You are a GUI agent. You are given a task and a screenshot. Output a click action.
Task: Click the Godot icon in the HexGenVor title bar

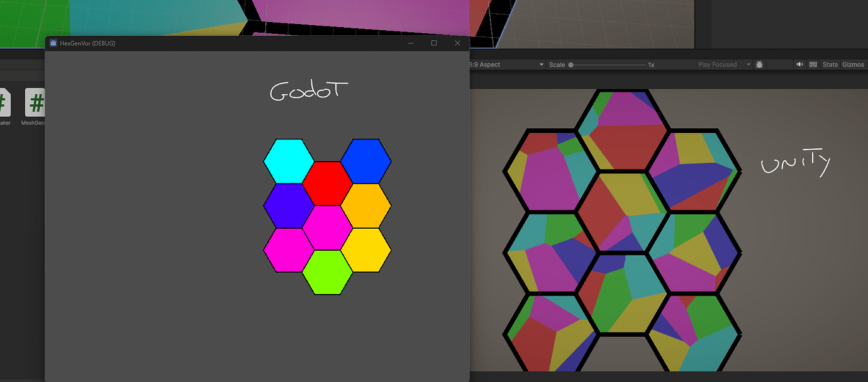pyautogui.click(x=53, y=43)
